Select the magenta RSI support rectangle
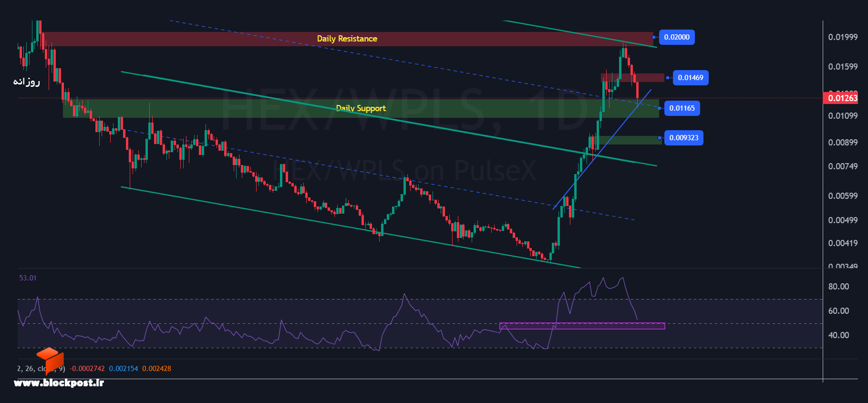868x403 pixels. click(x=582, y=326)
